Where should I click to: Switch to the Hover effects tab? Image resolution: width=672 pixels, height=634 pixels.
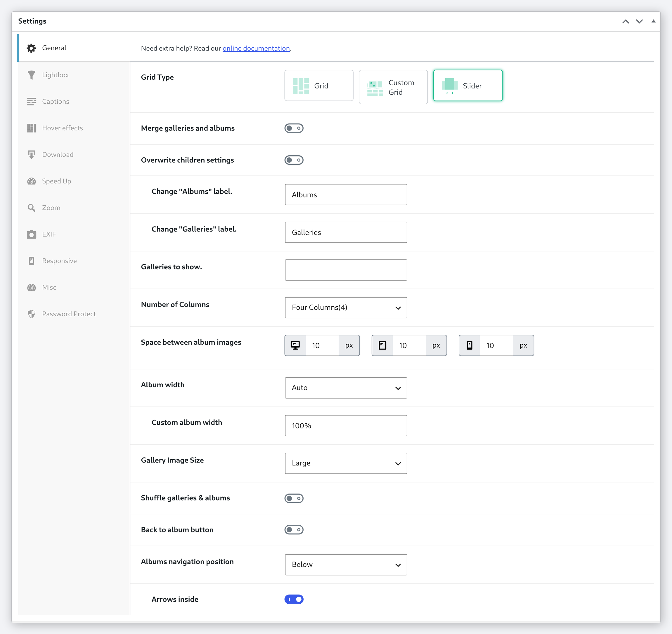click(x=74, y=128)
